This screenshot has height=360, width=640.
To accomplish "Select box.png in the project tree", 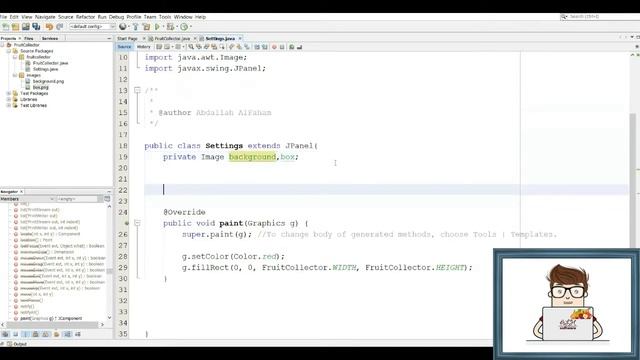I will (x=40, y=87).
